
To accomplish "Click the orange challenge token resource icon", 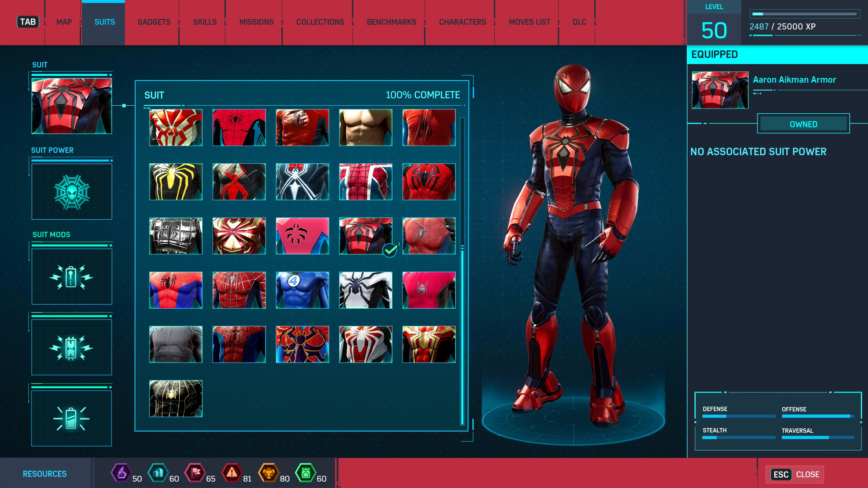I will coord(269,472).
